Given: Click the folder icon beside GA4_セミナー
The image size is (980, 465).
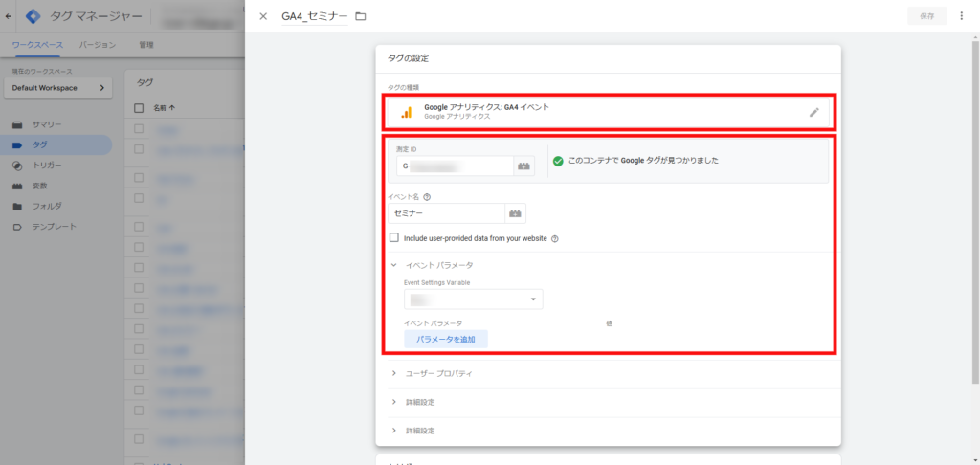Looking at the screenshot, I should pos(361,16).
